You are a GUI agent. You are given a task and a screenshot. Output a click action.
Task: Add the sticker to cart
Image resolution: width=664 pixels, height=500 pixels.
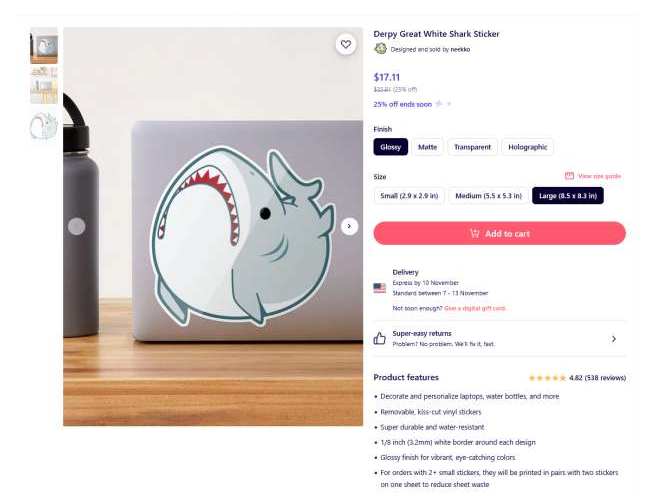[499, 233]
